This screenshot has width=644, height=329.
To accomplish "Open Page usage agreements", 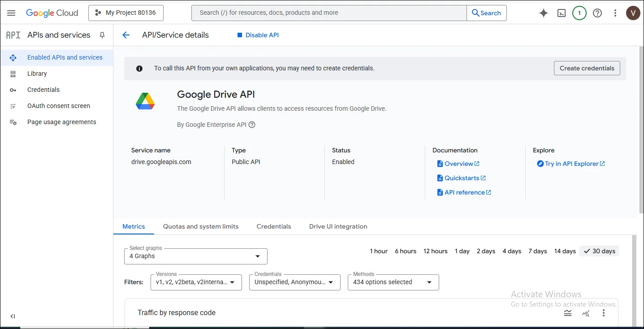I will (56, 122).
